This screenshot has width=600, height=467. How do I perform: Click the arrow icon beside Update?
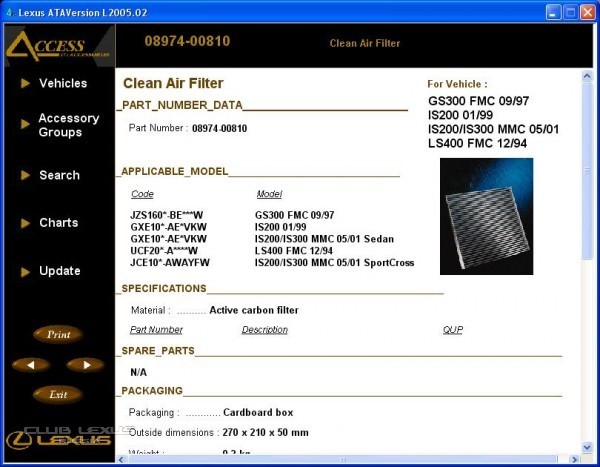(x=25, y=271)
